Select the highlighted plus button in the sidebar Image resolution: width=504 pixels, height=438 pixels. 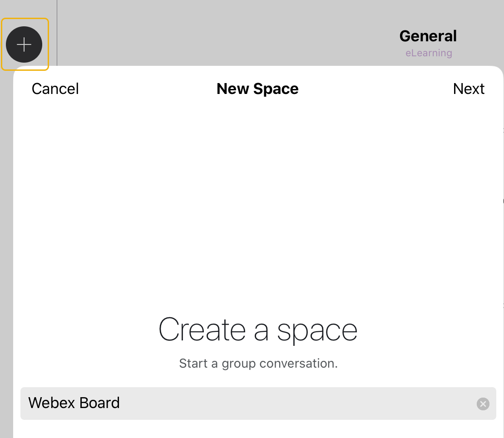(25, 44)
